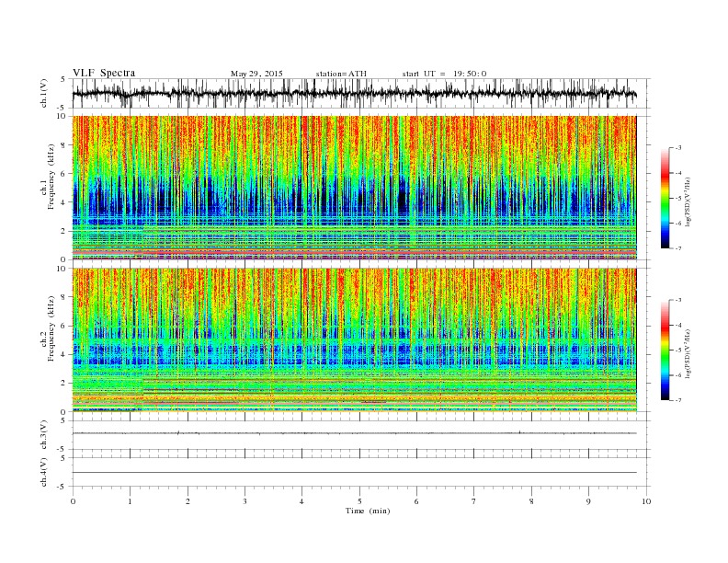Click tick label "10" on the Time axis
This screenshot has height=563, width=728.
(646, 501)
